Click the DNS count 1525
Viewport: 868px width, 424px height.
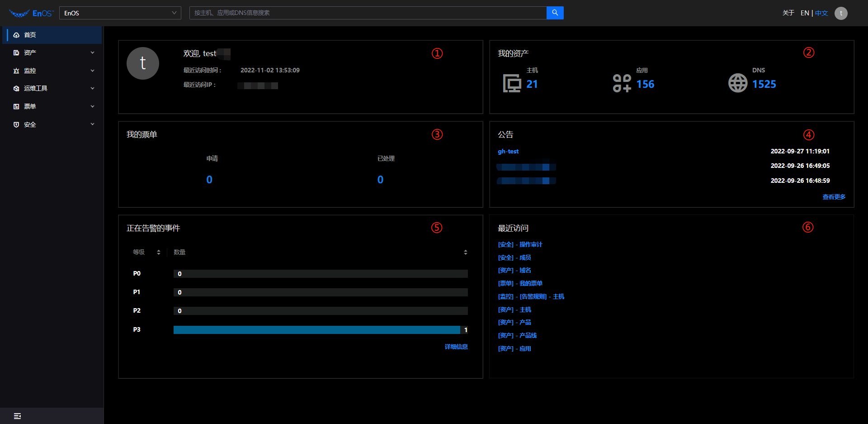[x=764, y=84]
